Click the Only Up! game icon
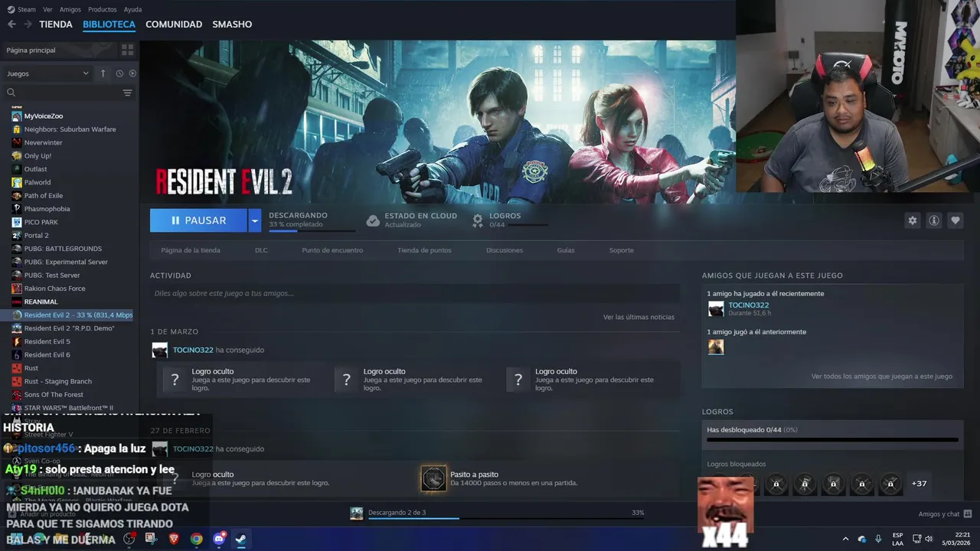Image resolution: width=980 pixels, height=551 pixels. 17,156
